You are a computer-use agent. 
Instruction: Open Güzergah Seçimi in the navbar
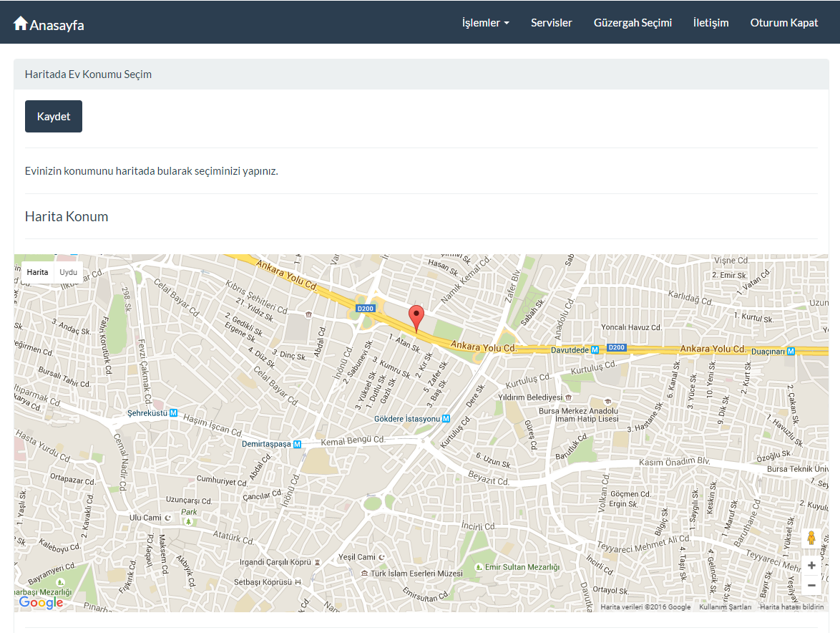(632, 22)
